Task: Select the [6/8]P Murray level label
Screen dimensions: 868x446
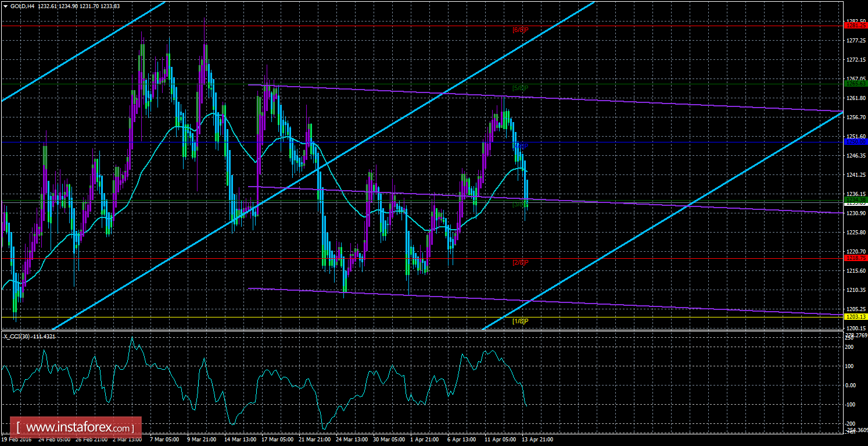Action: pyautogui.click(x=520, y=30)
